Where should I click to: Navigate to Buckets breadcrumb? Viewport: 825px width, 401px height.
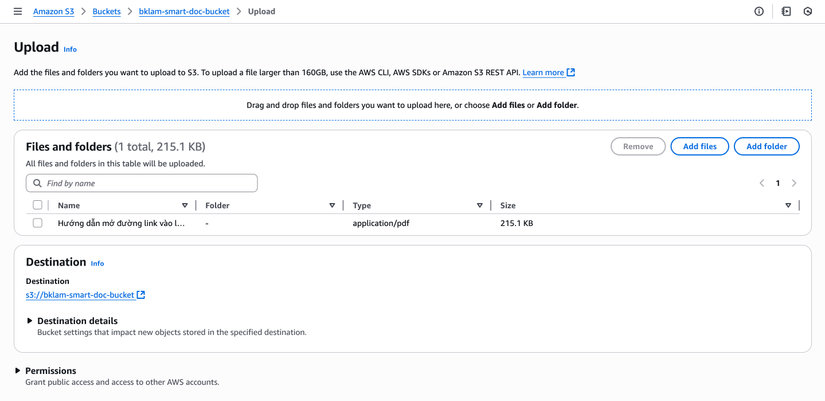click(x=106, y=12)
